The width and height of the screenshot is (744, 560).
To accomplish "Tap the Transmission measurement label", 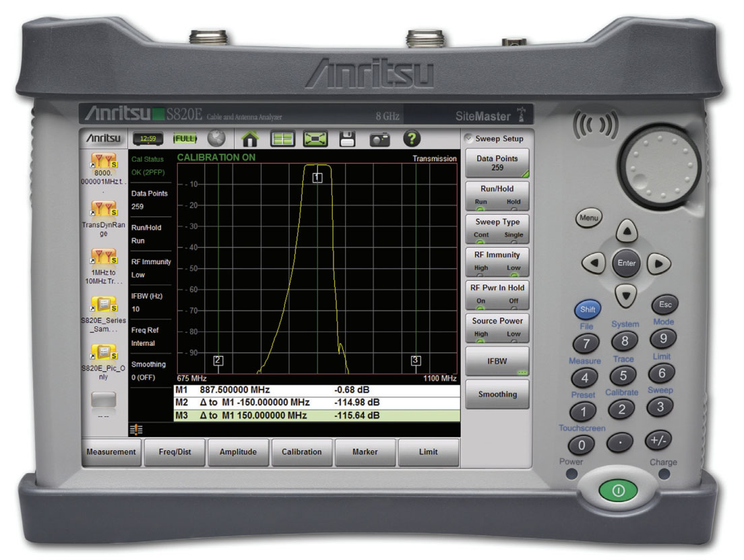I will click(x=434, y=158).
